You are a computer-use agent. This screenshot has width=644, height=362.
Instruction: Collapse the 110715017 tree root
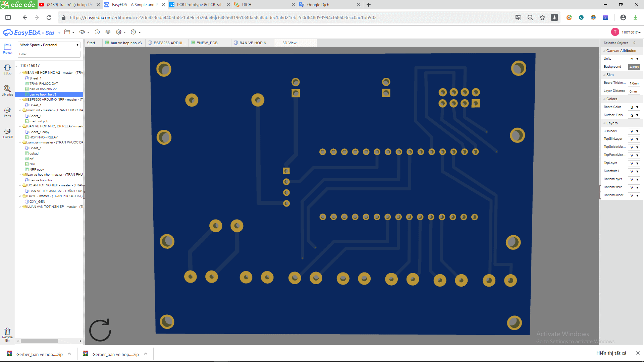pos(17,66)
